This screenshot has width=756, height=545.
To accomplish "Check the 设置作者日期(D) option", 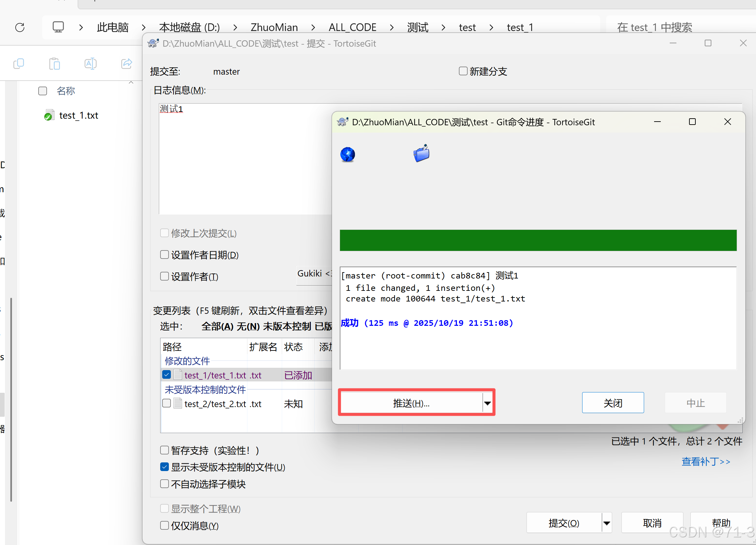I will pos(164,255).
